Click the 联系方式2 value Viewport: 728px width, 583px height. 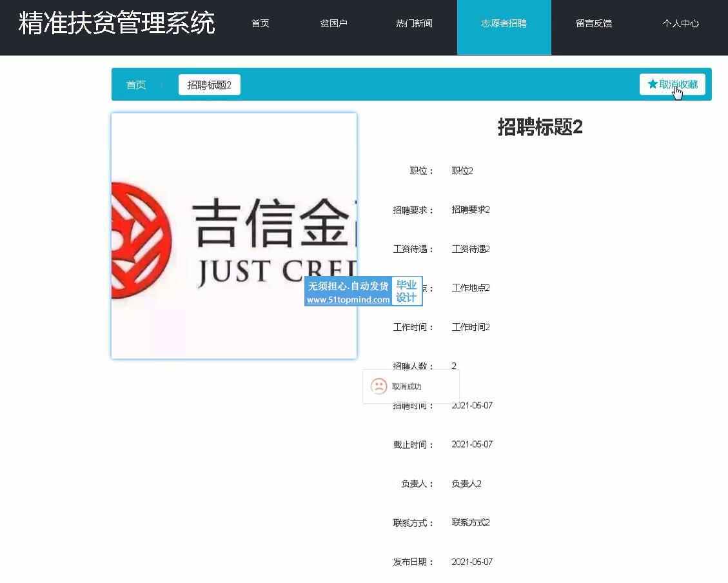click(x=471, y=522)
